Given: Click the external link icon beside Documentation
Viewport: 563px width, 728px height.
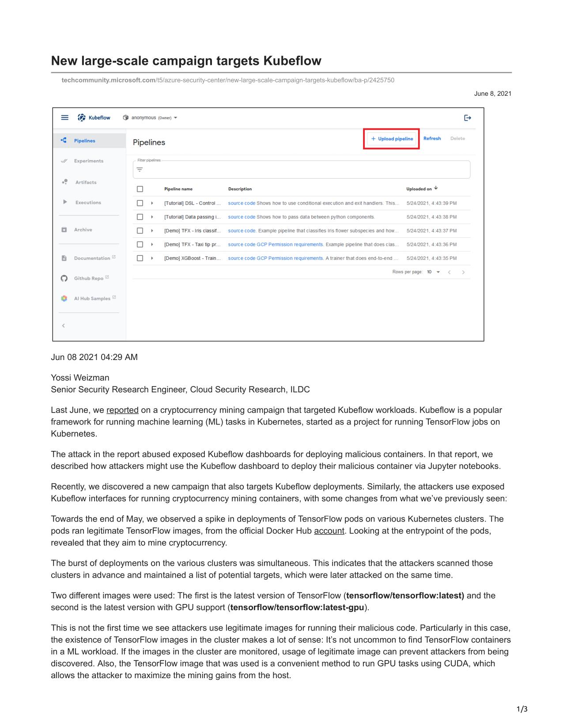Looking at the screenshot, I should pyautogui.click(x=114, y=257).
